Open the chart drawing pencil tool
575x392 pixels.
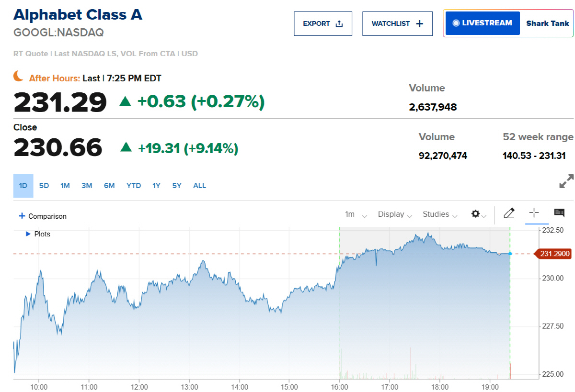[509, 213]
